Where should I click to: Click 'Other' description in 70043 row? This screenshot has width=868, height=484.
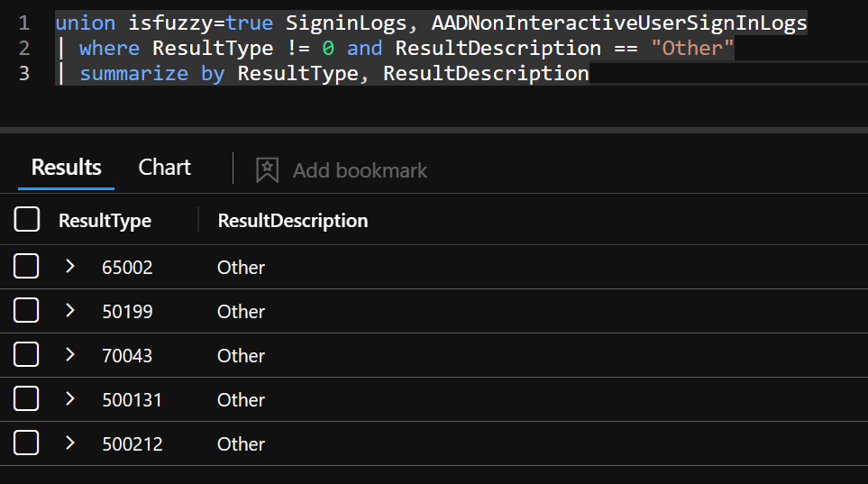tap(241, 356)
